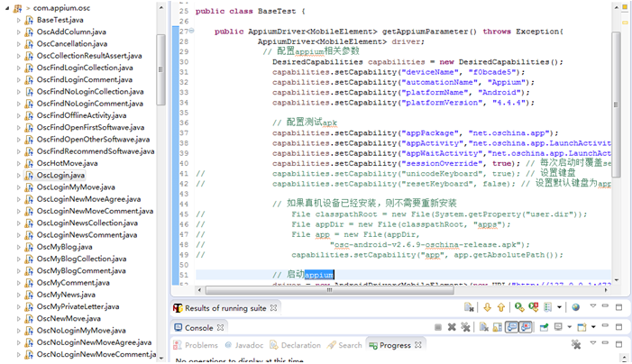Click Remove All Terminated Launches in Console toolbar

[465, 327]
